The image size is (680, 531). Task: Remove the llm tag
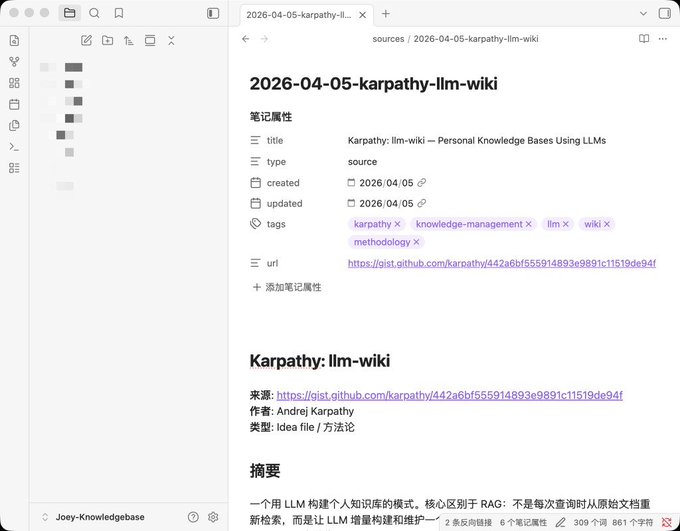pos(566,224)
